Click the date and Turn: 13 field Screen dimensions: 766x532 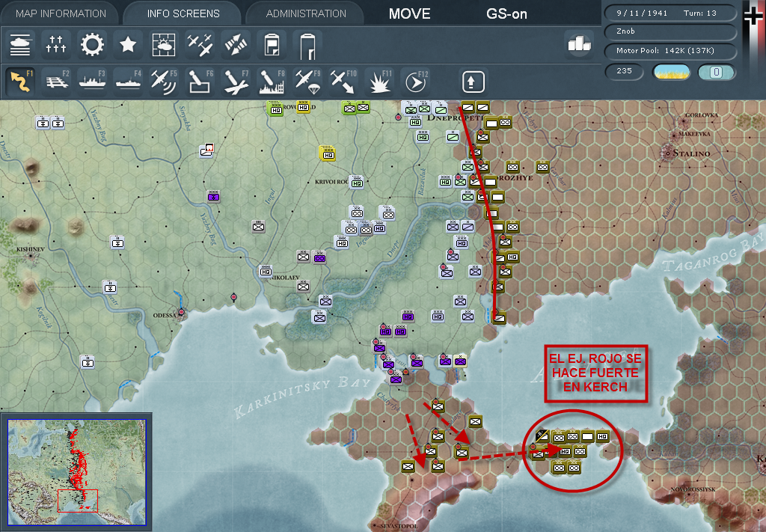click(x=670, y=13)
